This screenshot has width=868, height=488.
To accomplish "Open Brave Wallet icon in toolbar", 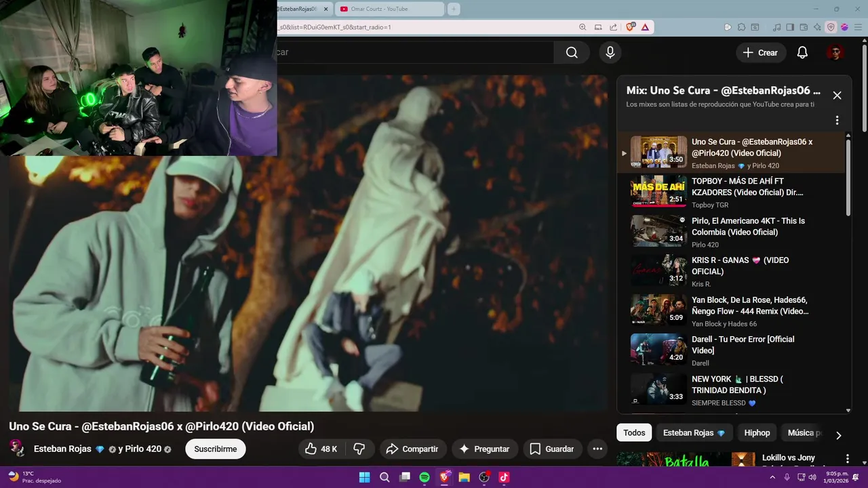I will (804, 27).
